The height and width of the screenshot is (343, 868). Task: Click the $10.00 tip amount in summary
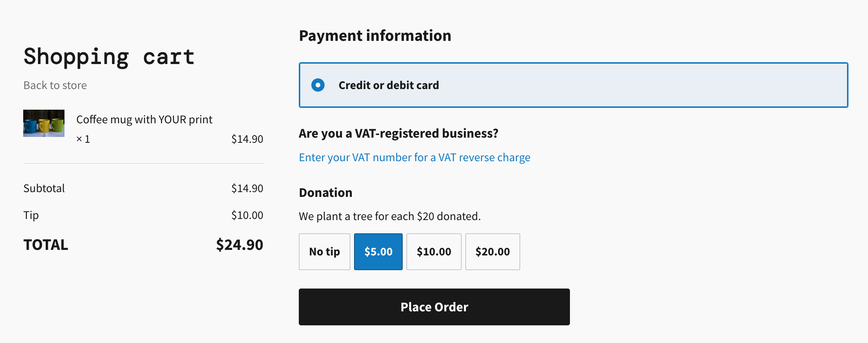247,215
